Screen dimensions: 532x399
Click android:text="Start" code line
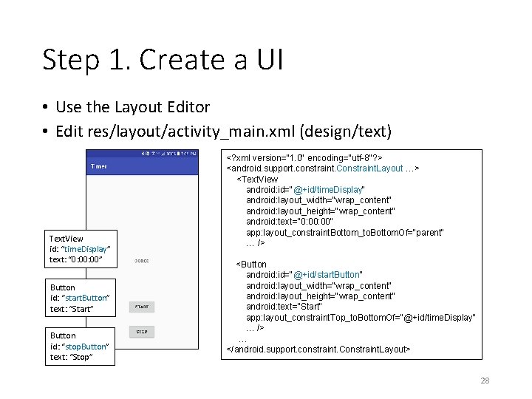coord(284,307)
